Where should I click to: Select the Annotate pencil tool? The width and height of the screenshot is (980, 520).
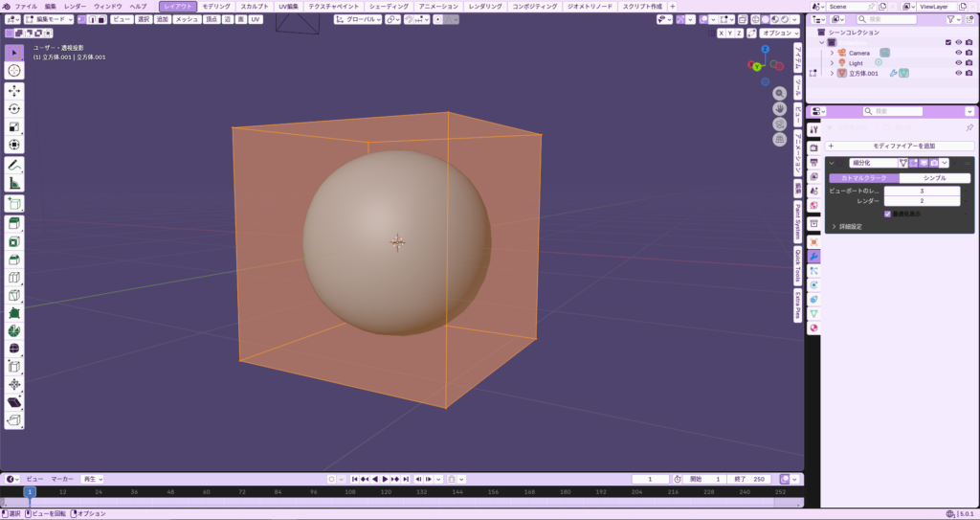(x=14, y=166)
